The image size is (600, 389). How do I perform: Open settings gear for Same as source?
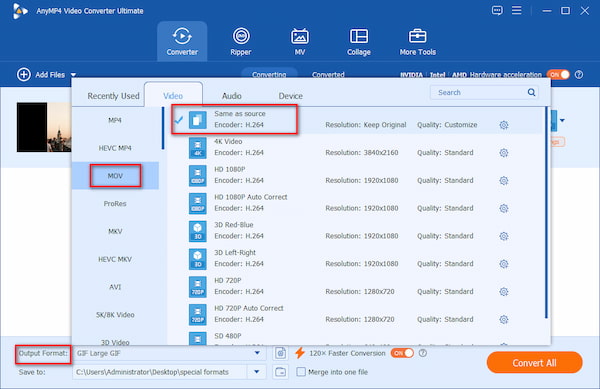click(504, 125)
